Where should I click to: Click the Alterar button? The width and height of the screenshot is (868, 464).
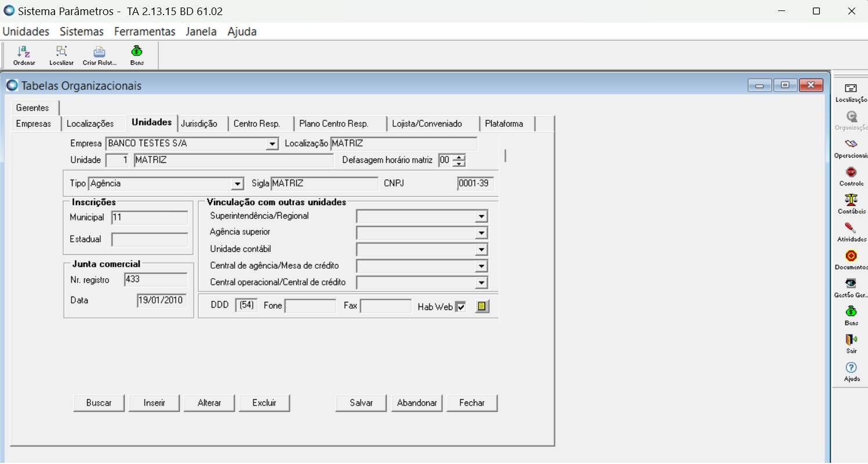tap(209, 403)
